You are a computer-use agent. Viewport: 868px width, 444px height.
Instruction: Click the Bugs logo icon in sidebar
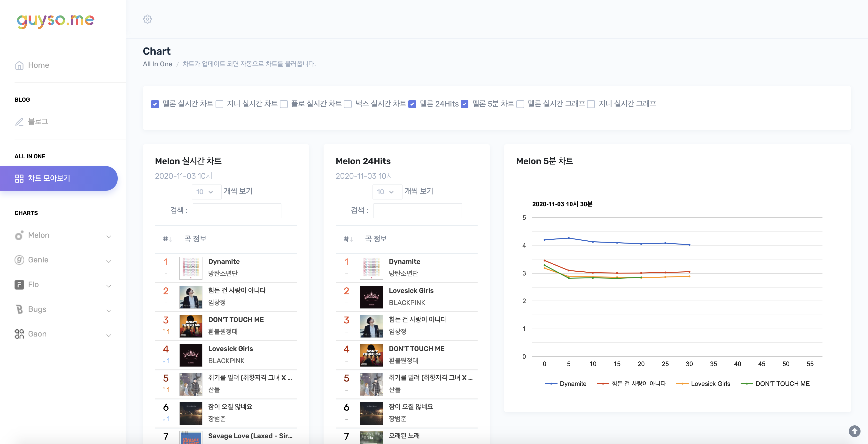[19, 309]
